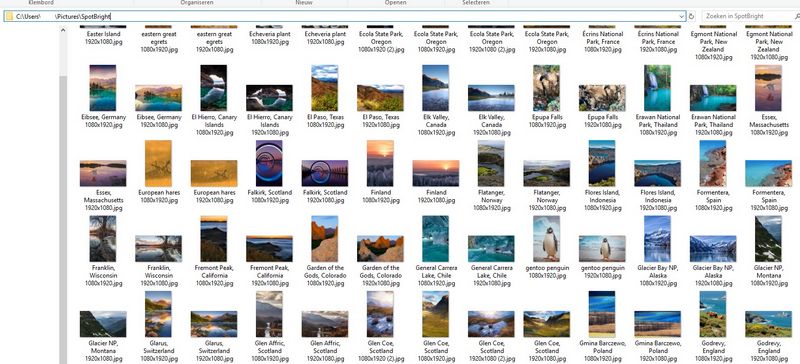The width and height of the screenshot is (800, 364).
Task: Select the Glacier Bay NP 1920x1080 landscape thumbnail
Action: 713,249
